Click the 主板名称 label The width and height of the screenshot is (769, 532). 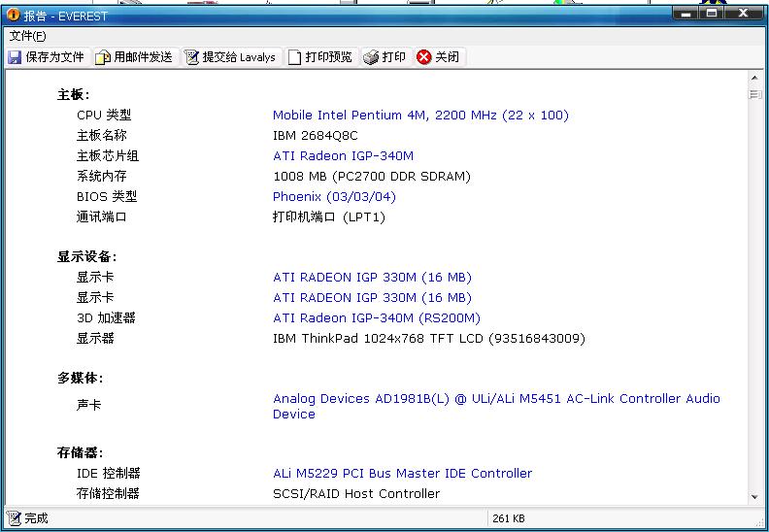[102, 136]
